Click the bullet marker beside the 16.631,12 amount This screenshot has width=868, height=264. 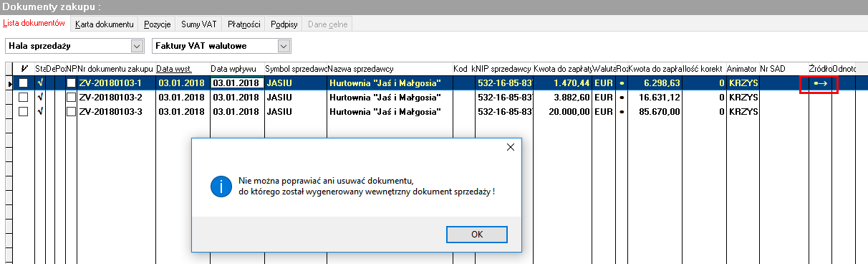(x=621, y=97)
